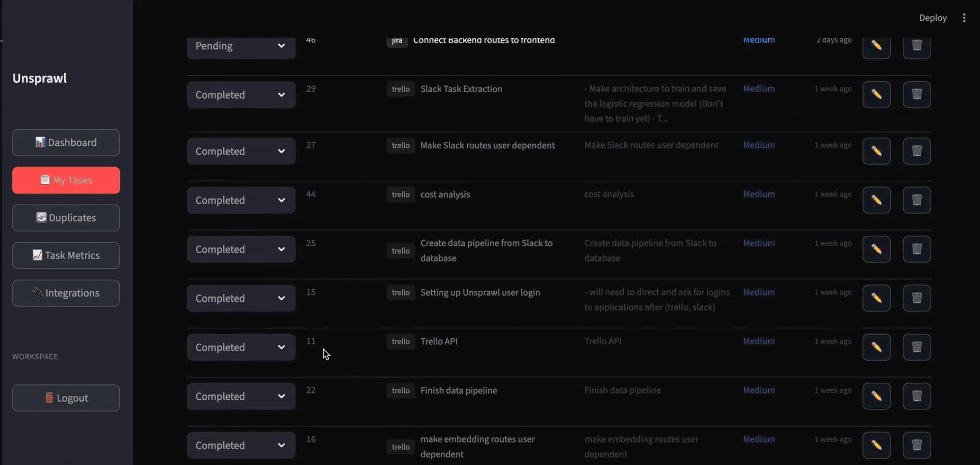Click the trello badge on Slack Task Extraction
This screenshot has height=465, width=980.
(x=400, y=89)
